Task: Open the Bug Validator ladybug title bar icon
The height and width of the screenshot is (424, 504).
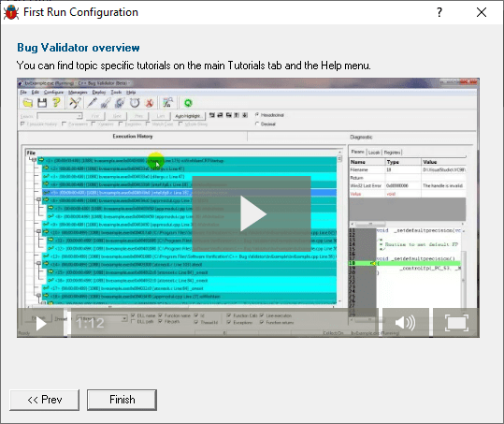Action: pos(11,12)
